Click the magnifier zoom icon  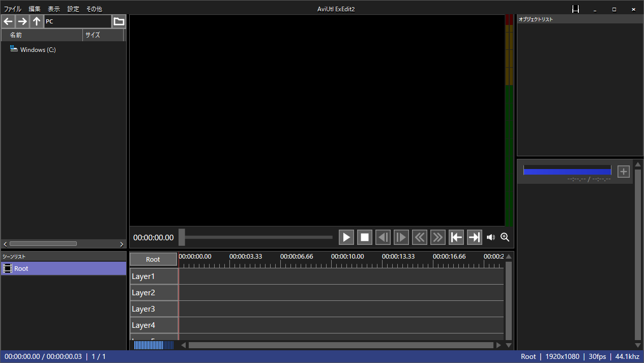(505, 237)
